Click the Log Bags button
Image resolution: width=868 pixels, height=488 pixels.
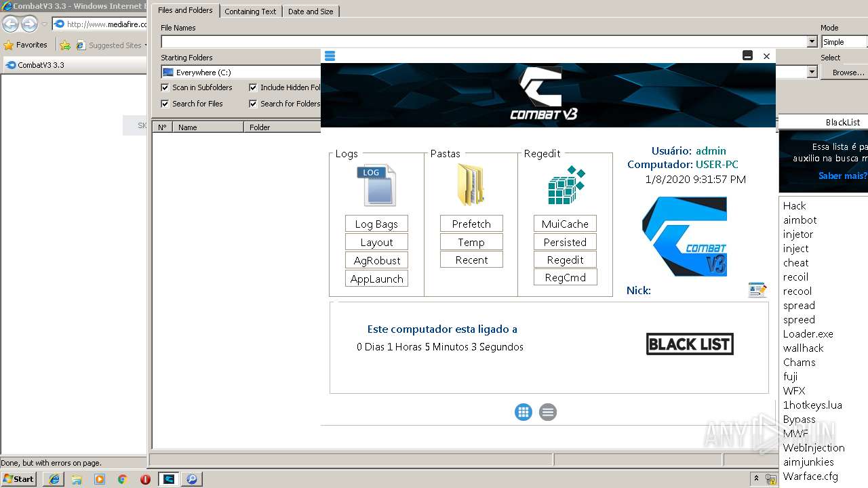[x=376, y=224]
